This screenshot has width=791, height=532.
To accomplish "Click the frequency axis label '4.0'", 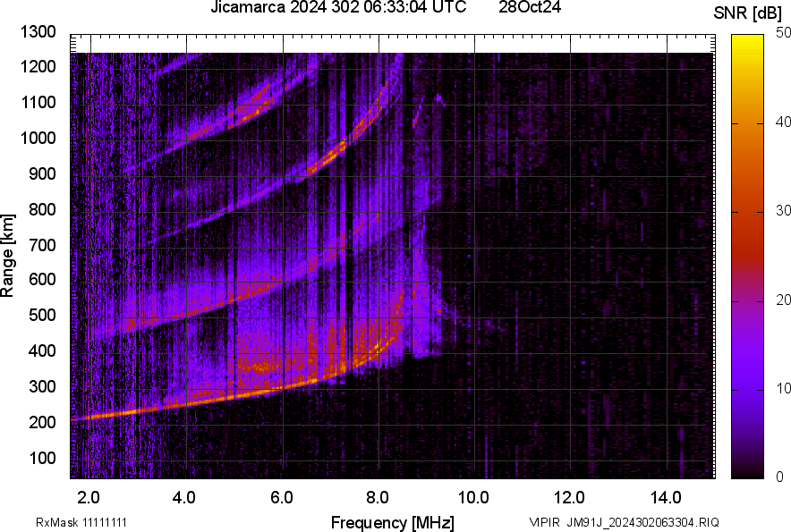I will point(183,498).
